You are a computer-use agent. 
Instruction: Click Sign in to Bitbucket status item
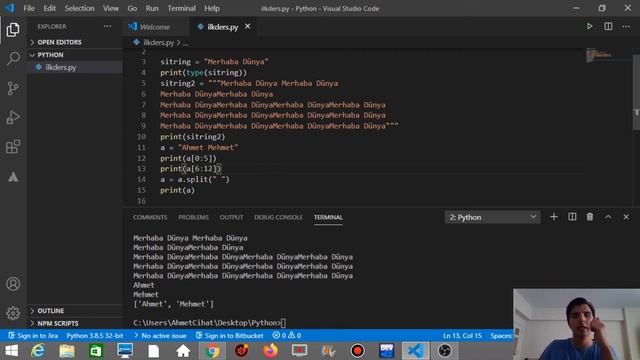[x=230, y=336]
